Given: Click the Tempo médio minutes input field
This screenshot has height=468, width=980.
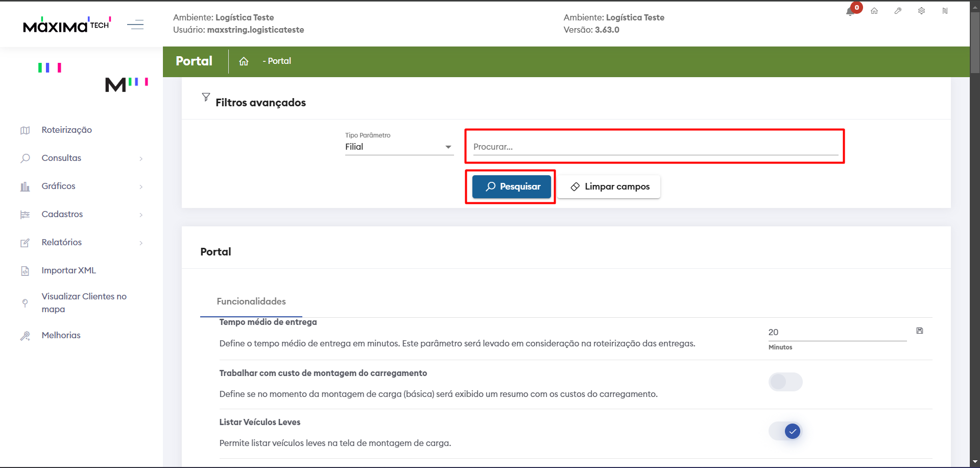Looking at the screenshot, I should (x=836, y=332).
